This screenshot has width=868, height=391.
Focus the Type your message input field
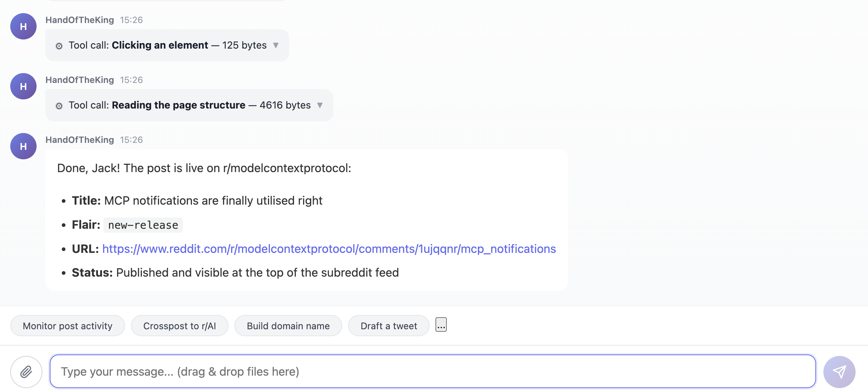pyautogui.click(x=433, y=371)
